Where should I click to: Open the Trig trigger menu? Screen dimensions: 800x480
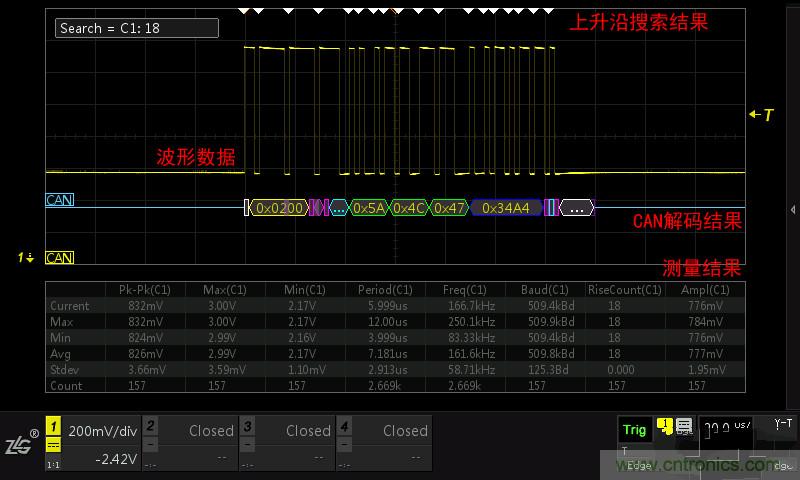click(634, 430)
